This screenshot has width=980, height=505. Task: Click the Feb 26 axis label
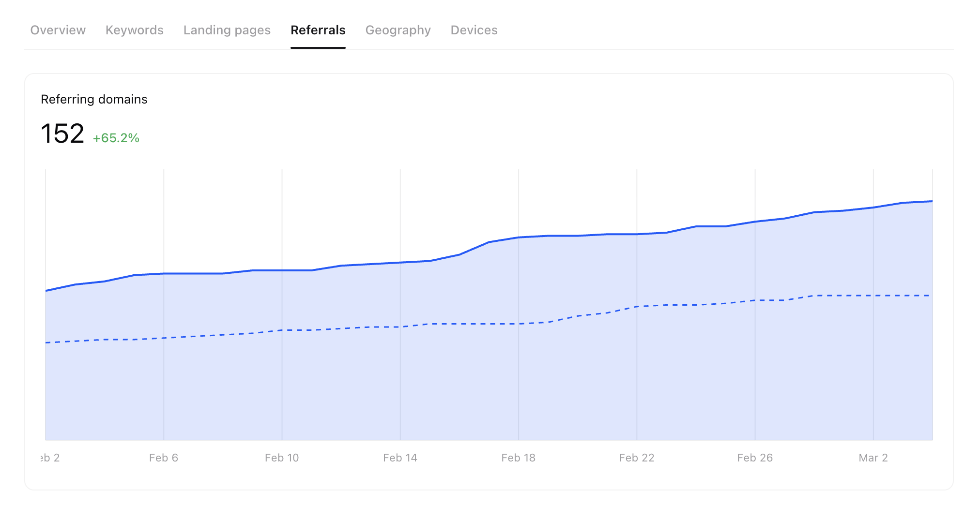pos(755,458)
